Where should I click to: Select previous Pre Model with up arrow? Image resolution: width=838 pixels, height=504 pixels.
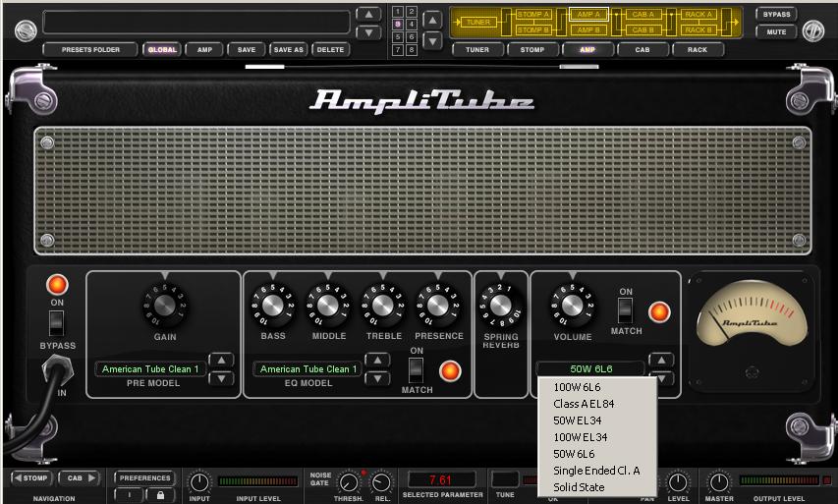pos(221,360)
